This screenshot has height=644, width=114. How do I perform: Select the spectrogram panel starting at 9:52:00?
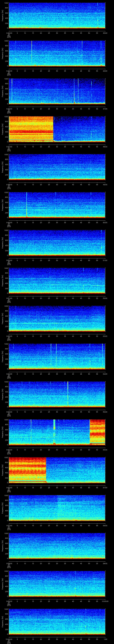pyautogui.click(x=57, y=318)
